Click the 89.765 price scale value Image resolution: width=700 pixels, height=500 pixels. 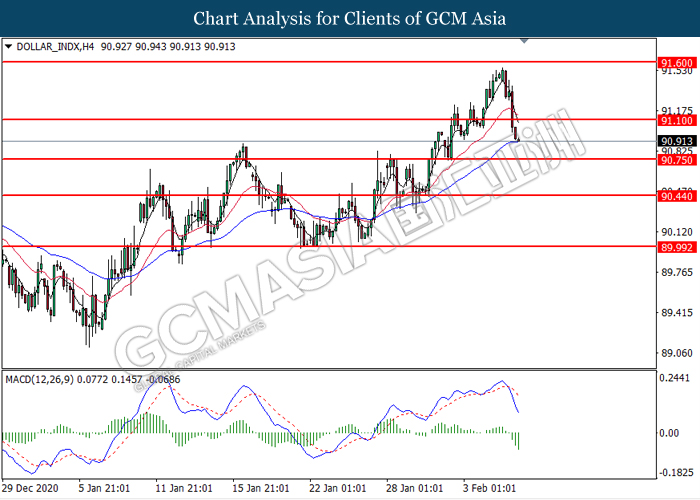click(x=677, y=272)
